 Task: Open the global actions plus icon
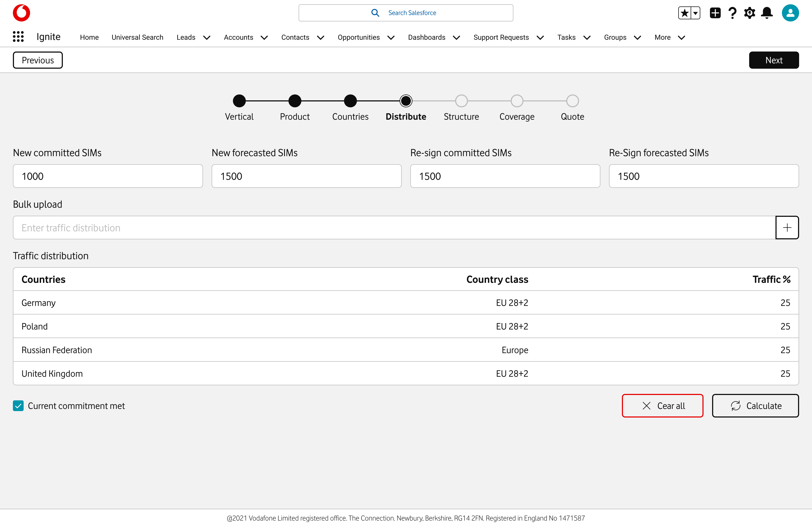(715, 13)
